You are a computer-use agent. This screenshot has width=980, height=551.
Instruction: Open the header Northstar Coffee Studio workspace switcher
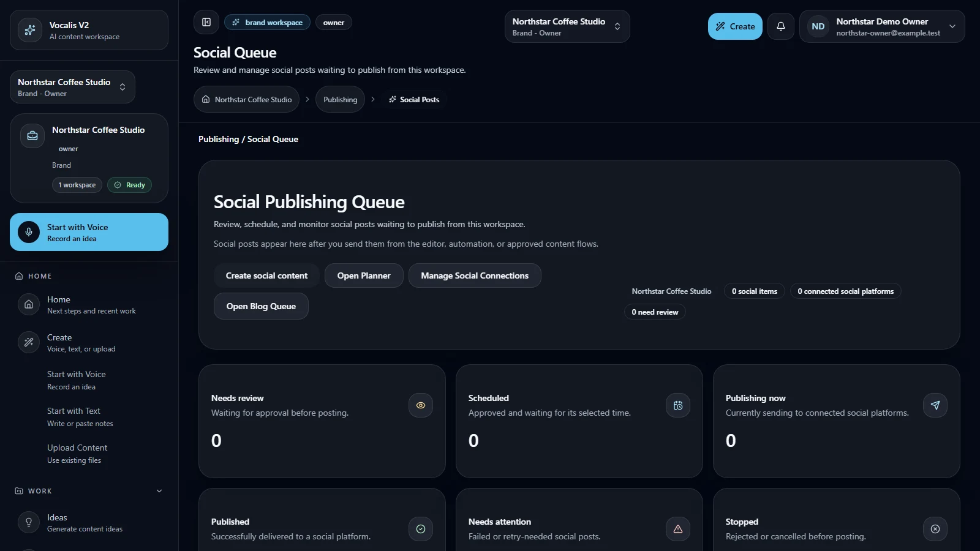pos(567,26)
